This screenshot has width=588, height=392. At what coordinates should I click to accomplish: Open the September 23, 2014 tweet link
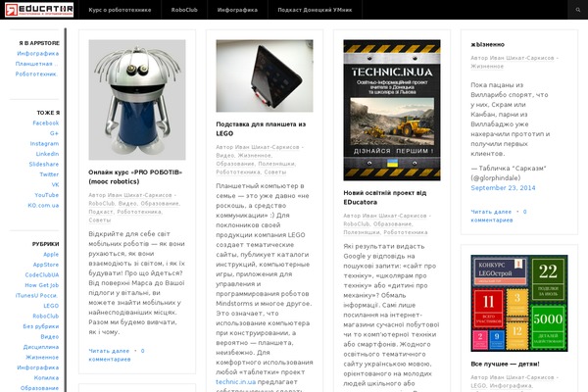click(503, 188)
